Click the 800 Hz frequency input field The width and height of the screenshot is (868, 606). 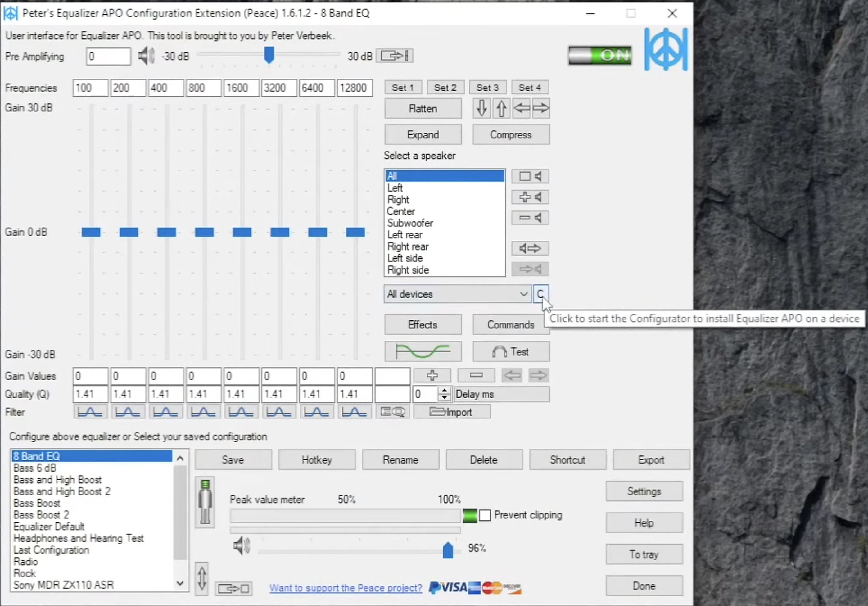203,88
